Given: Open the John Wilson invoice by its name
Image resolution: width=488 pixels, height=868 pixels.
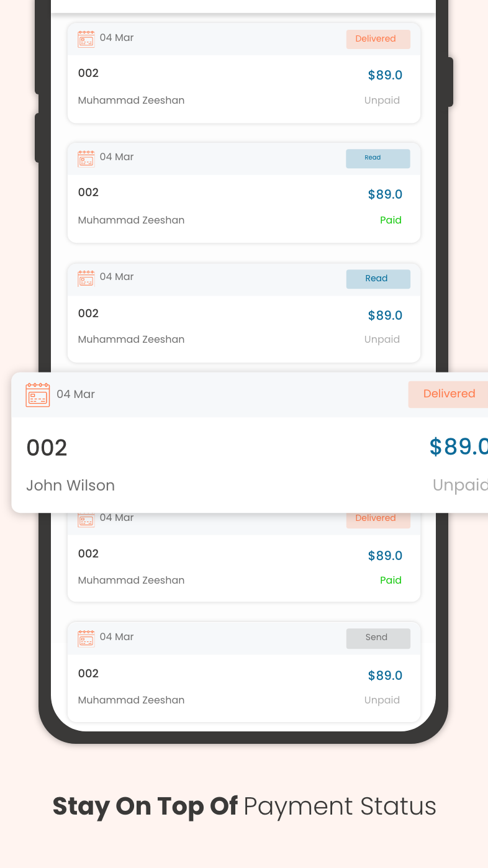Looking at the screenshot, I should [x=70, y=486].
